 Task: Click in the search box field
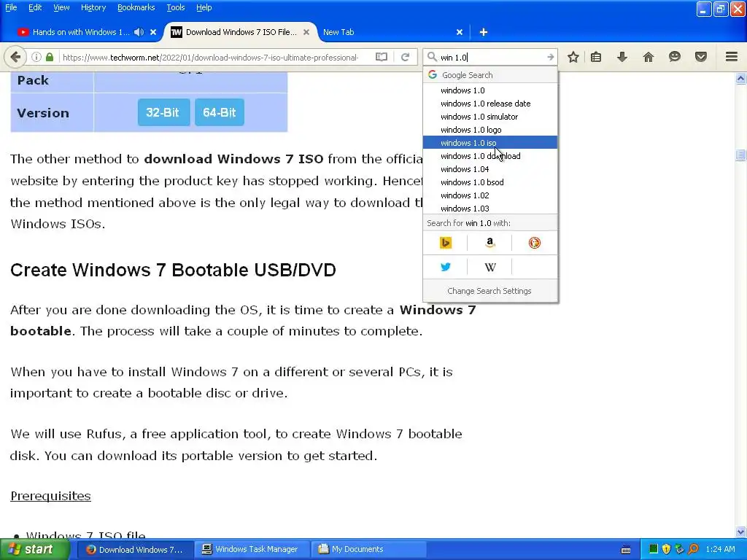pos(491,57)
